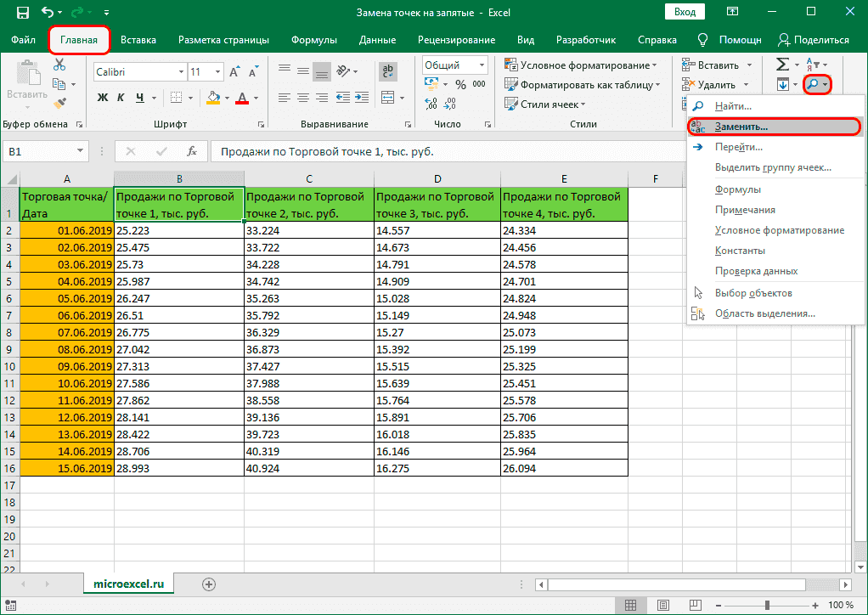Toggle Bold (Ж) formatting

103,98
